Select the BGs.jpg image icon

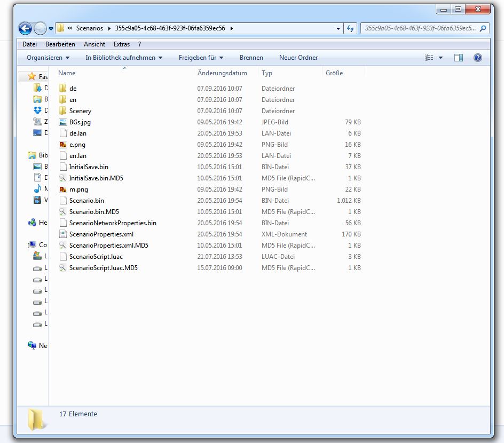63,122
